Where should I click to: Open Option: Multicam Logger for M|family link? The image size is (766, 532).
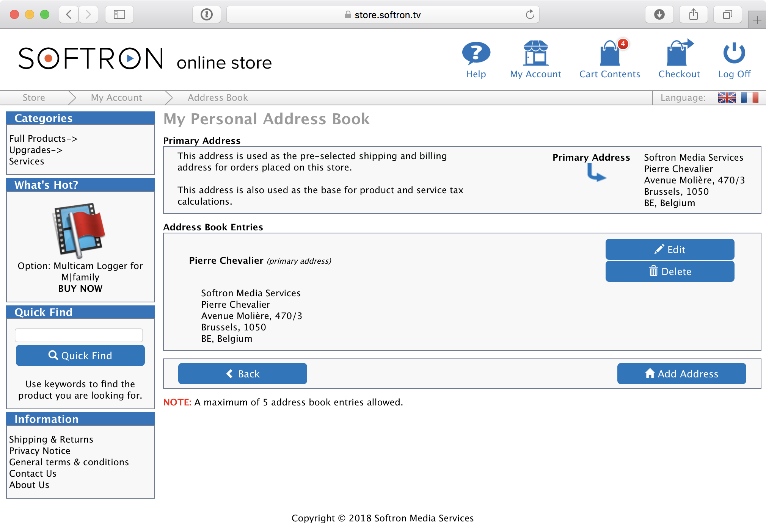pyautogui.click(x=80, y=271)
